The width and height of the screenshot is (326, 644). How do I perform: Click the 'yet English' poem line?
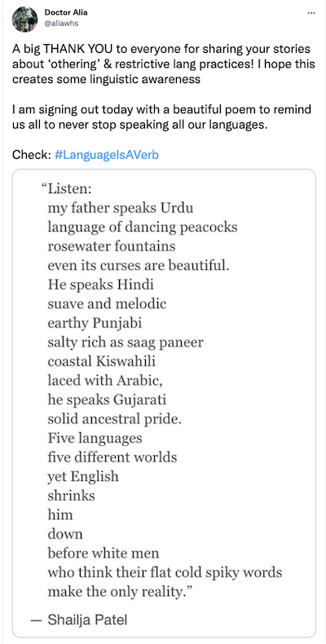tap(83, 476)
